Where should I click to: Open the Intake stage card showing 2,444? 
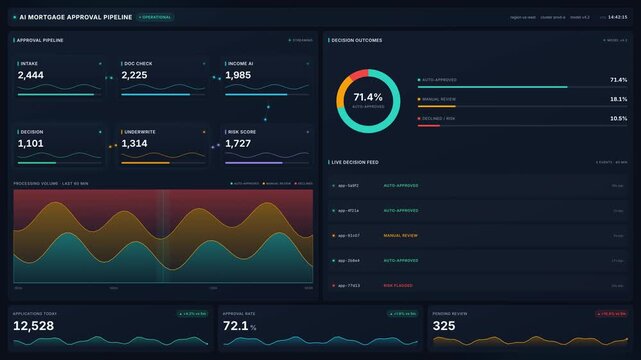coord(59,77)
